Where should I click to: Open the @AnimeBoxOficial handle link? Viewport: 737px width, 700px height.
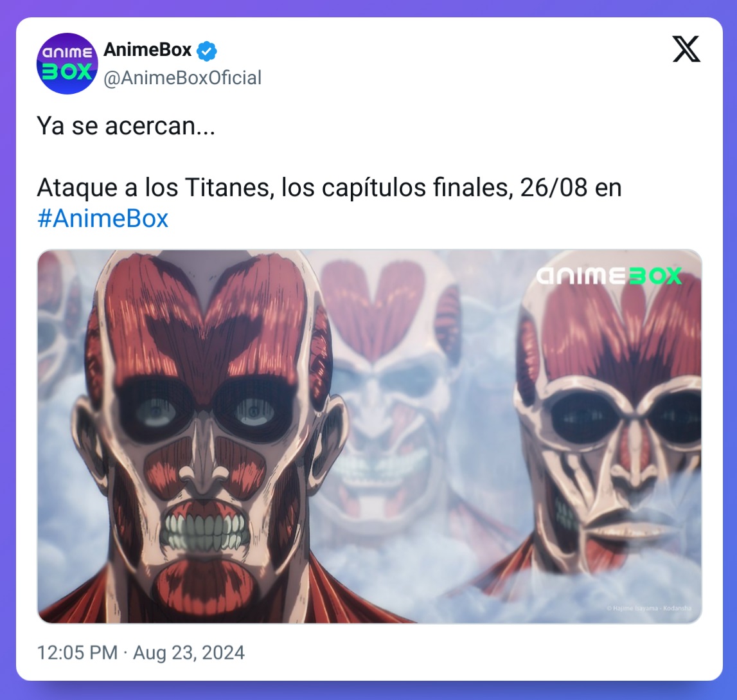tap(182, 78)
